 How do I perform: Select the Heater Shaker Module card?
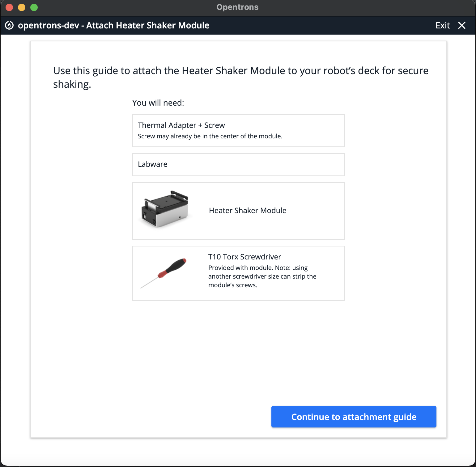(238, 211)
